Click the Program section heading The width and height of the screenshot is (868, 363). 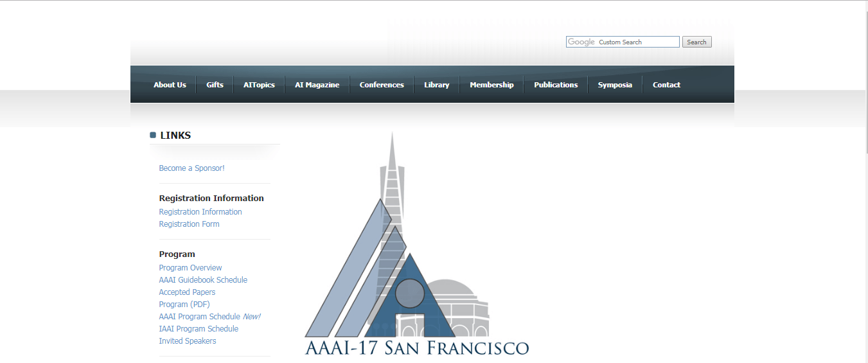pyautogui.click(x=177, y=254)
